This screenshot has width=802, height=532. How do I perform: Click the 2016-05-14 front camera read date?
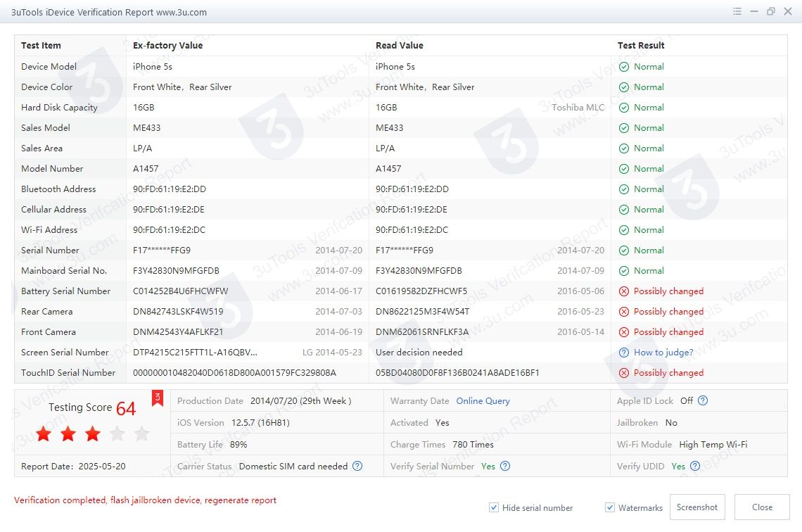pos(580,332)
